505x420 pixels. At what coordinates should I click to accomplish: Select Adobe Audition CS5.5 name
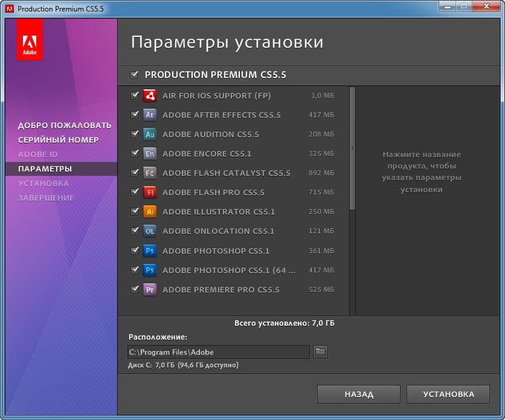click(211, 134)
